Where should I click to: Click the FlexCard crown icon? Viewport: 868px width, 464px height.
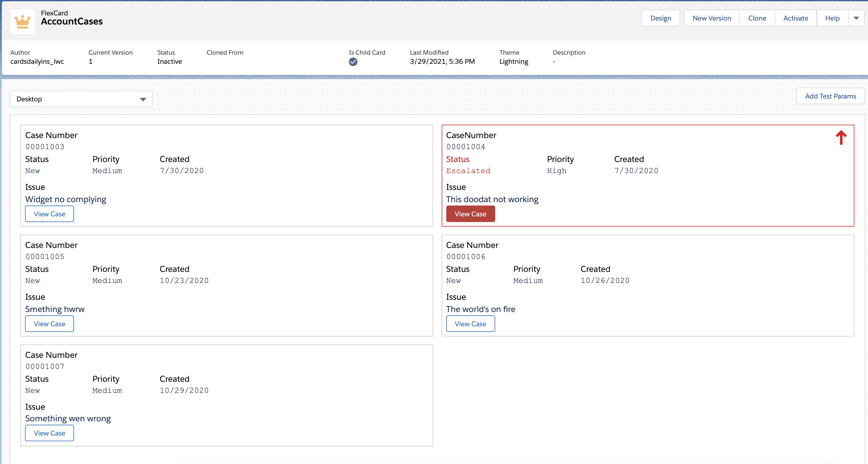coord(22,22)
